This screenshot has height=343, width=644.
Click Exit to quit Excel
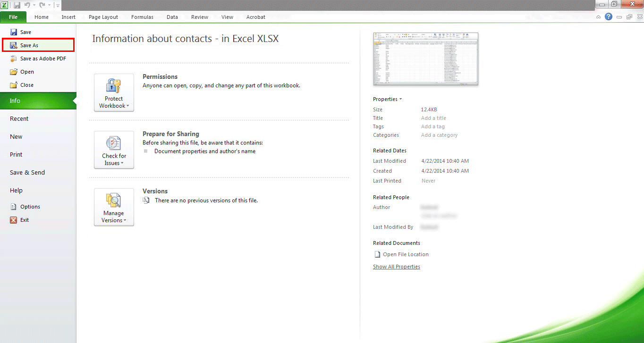click(x=38, y=220)
